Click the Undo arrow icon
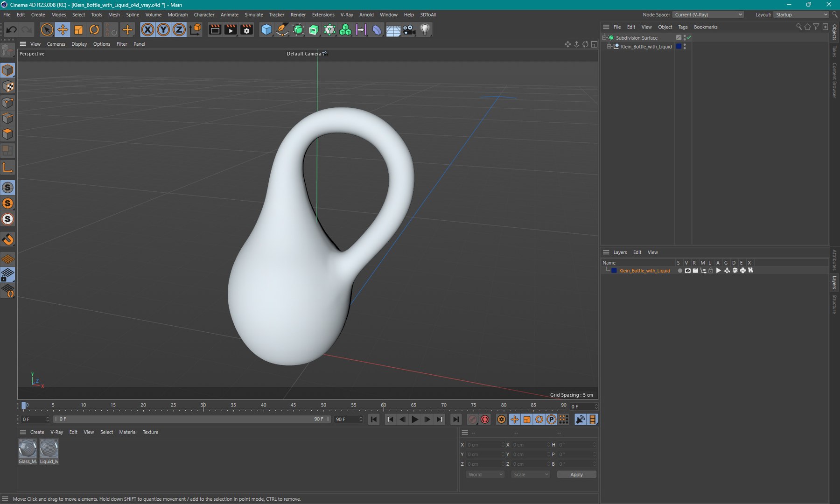This screenshot has width=840, height=504. [x=11, y=30]
